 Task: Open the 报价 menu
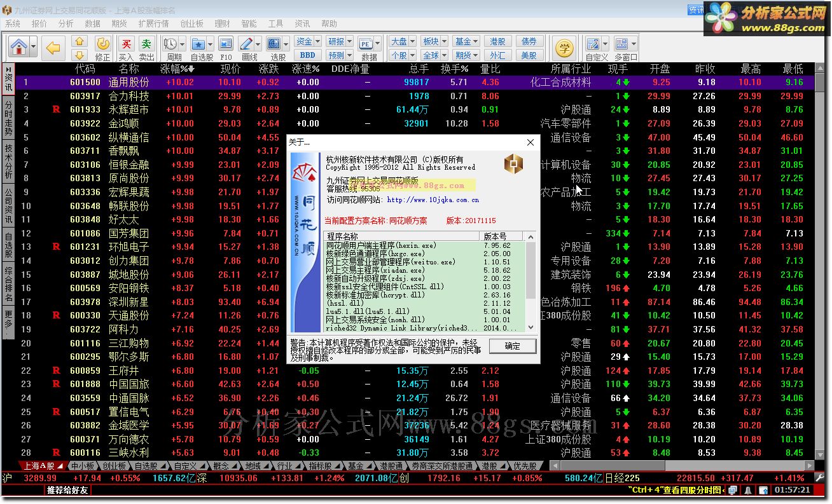[39, 24]
